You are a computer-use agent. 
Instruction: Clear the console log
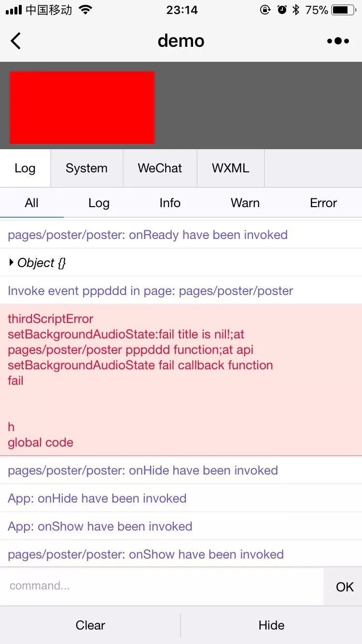tap(90, 625)
